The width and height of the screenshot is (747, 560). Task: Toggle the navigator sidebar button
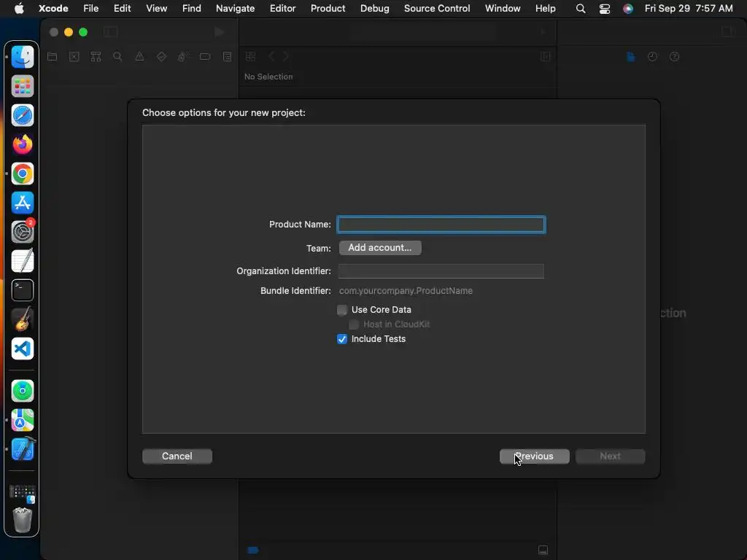[x=111, y=32]
